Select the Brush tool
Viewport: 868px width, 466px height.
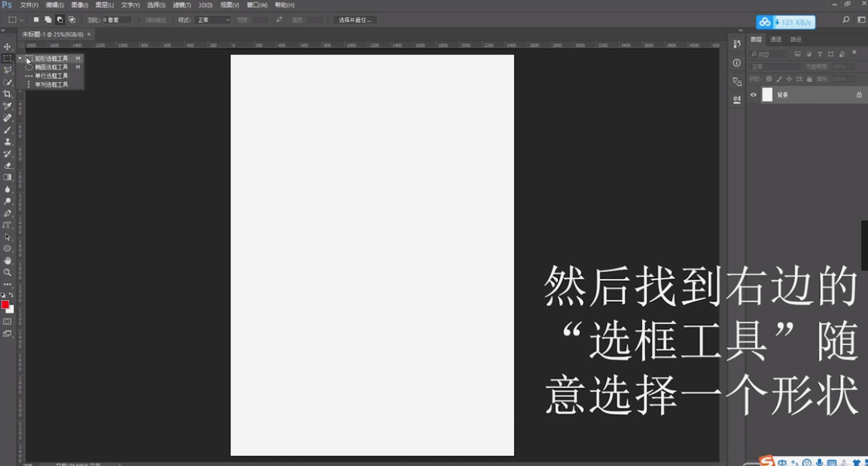pos(7,130)
